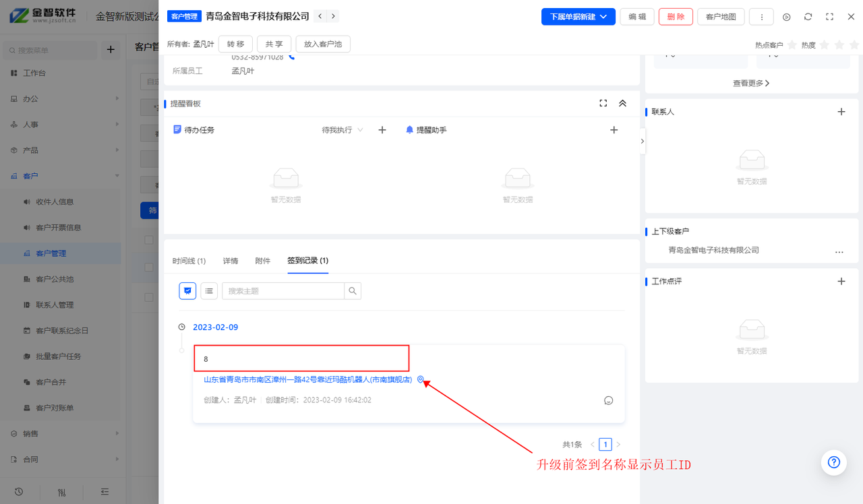Open the more options three-dot button

(761, 17)
